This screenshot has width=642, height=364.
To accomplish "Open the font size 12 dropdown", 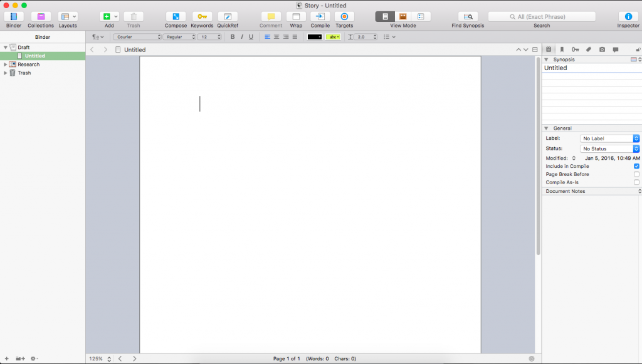I will point(209,37).
